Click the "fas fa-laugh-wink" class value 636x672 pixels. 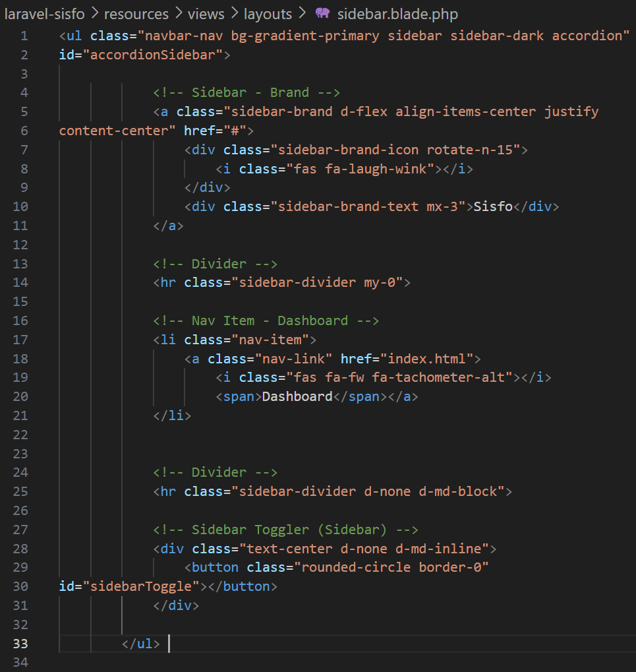pos(364,169)
